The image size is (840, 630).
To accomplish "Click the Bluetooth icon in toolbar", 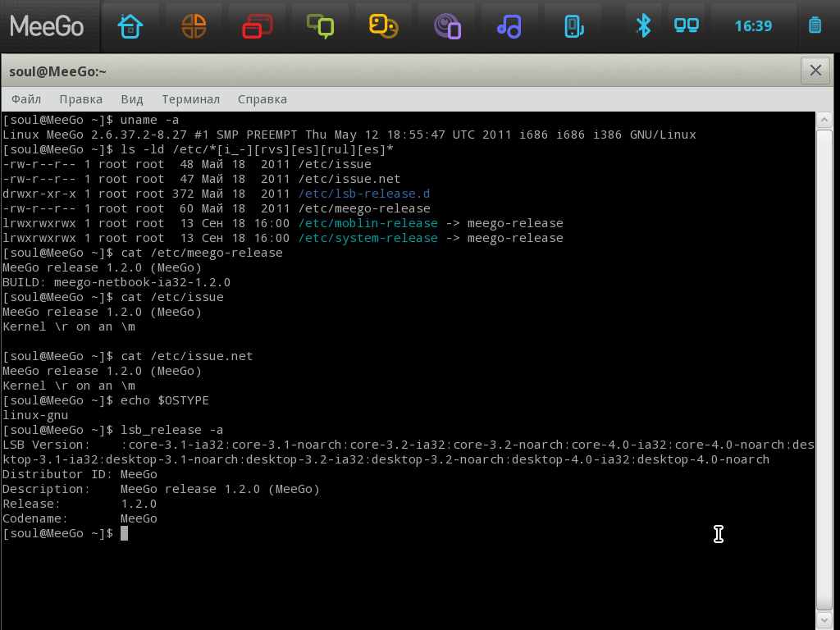I will click(643, 25).
